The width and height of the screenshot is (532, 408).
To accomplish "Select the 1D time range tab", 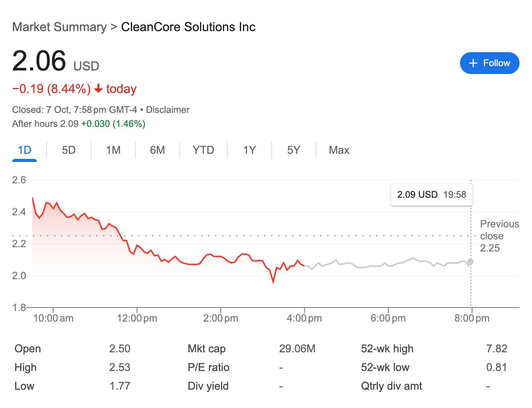I will (25, 150).
